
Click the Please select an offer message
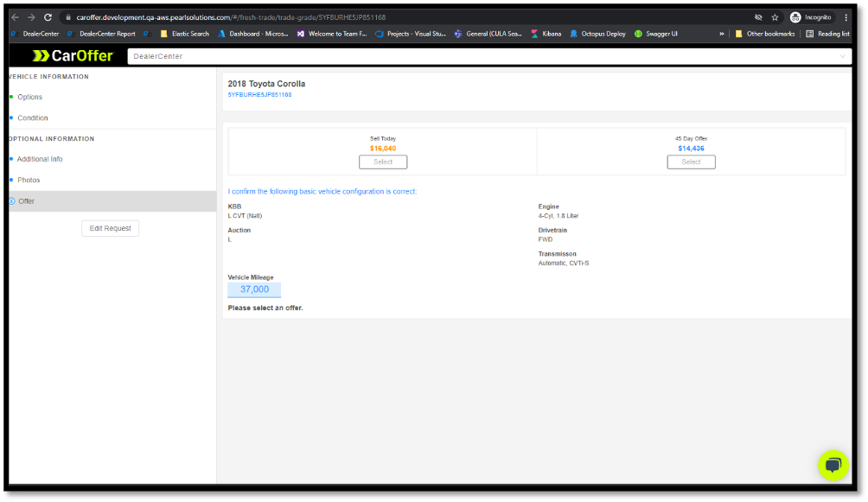tap(265, 308)
